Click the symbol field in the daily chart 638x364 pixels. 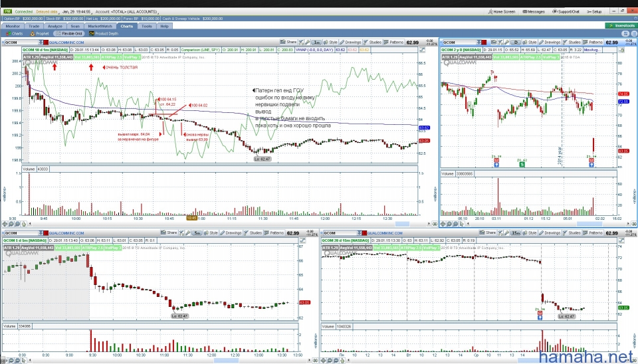click(461, 43)
